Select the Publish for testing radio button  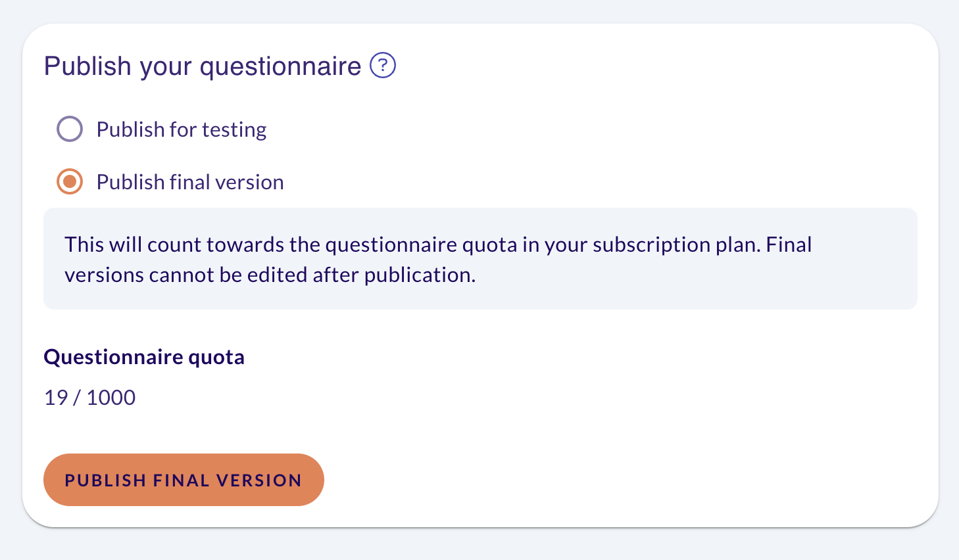click(70, 129)
